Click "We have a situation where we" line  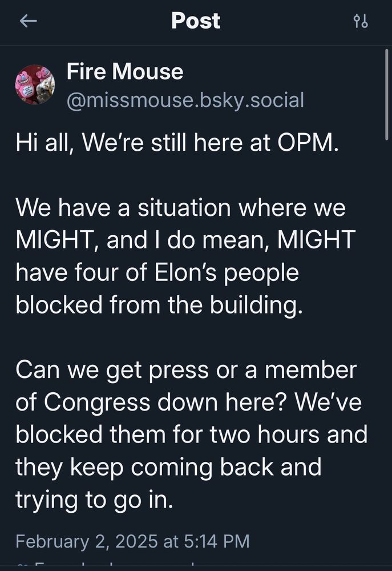180,207
